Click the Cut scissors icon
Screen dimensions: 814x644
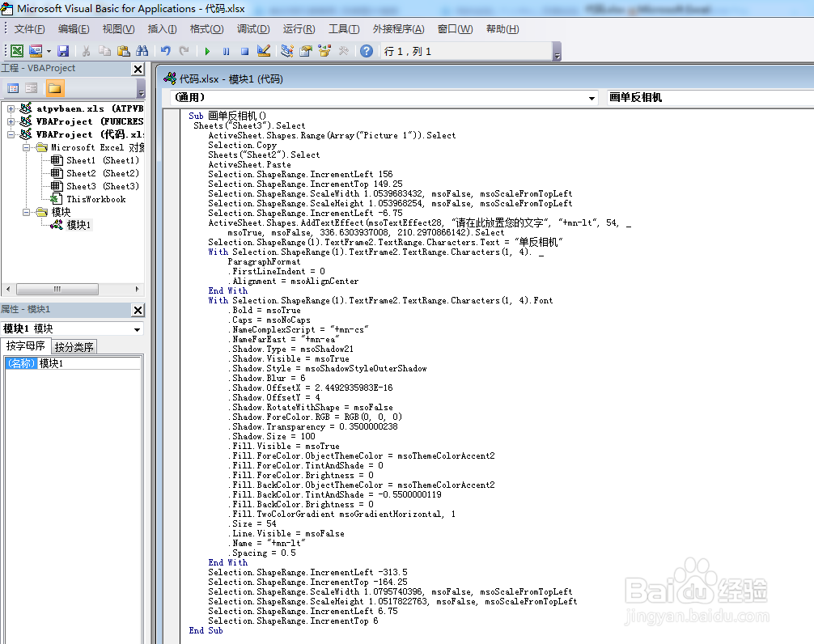[87, 51]
